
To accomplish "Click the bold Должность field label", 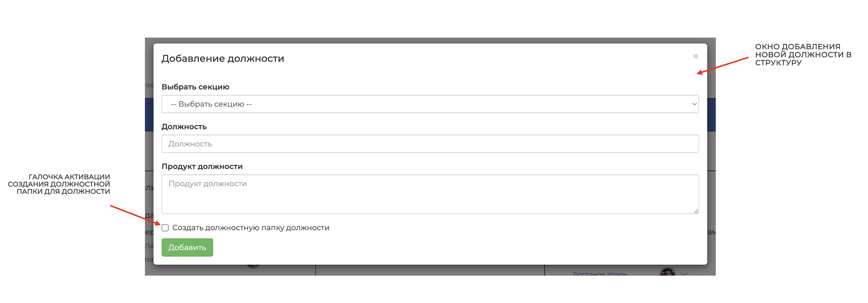I will [x=184, y=127].
